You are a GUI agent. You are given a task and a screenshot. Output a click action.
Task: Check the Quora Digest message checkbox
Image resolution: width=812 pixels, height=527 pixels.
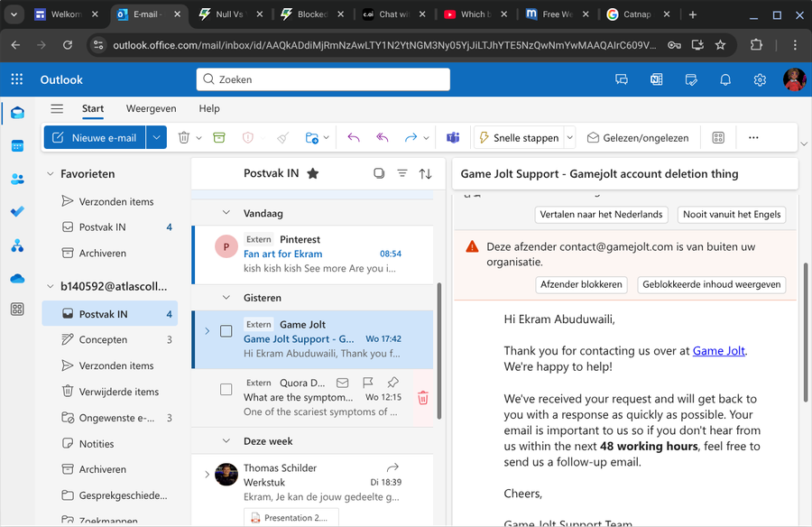point(226,389)
